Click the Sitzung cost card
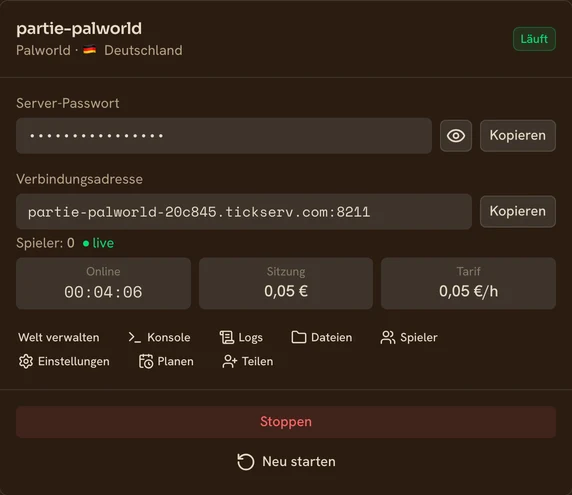572x495 pixels. point(286,283)
